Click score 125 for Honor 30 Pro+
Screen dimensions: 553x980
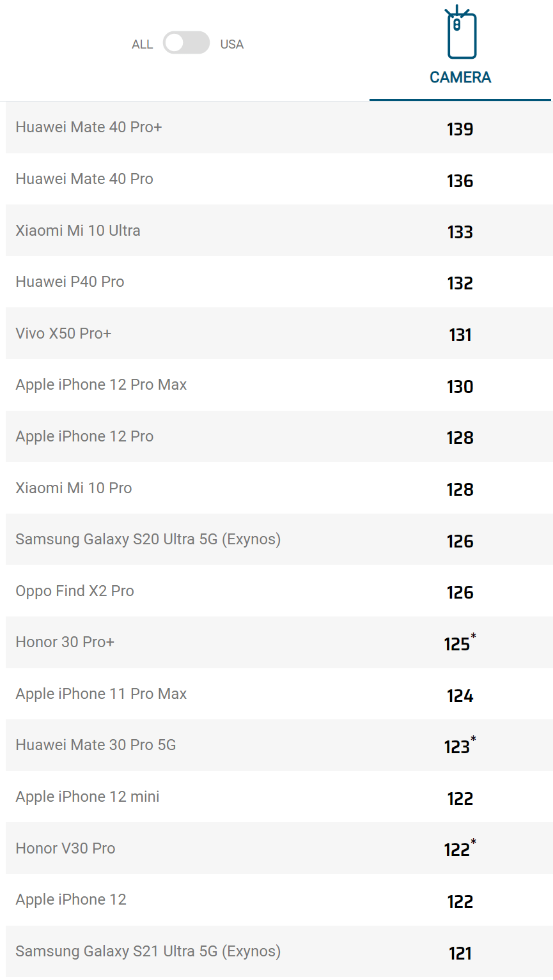click(458, 643)
